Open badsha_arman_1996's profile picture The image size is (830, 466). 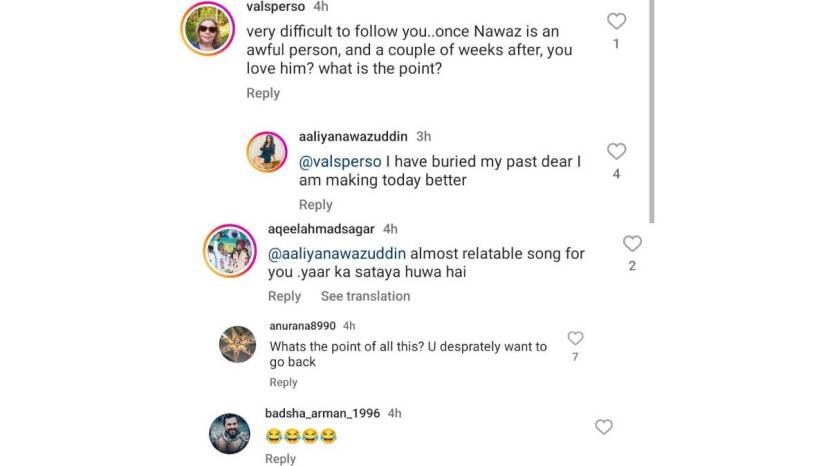[x=230, y=433]
